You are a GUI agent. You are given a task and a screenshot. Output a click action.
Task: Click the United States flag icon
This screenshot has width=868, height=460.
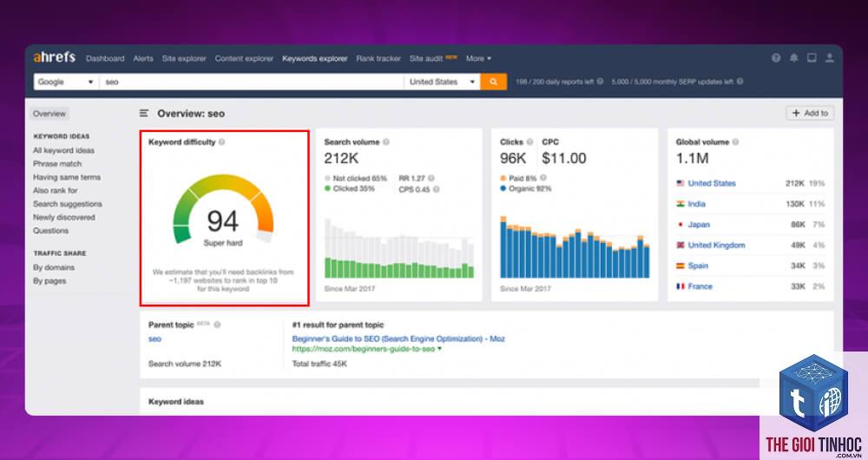[681, 183]
